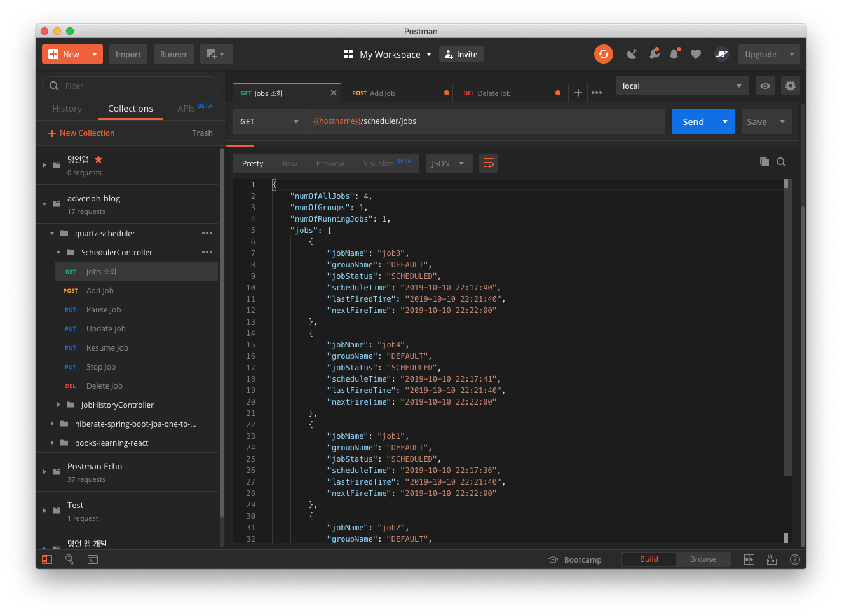This screenshot has width=842, height=616.
Task: Copy response using the copy icon
Action: [x=764, y=162]
